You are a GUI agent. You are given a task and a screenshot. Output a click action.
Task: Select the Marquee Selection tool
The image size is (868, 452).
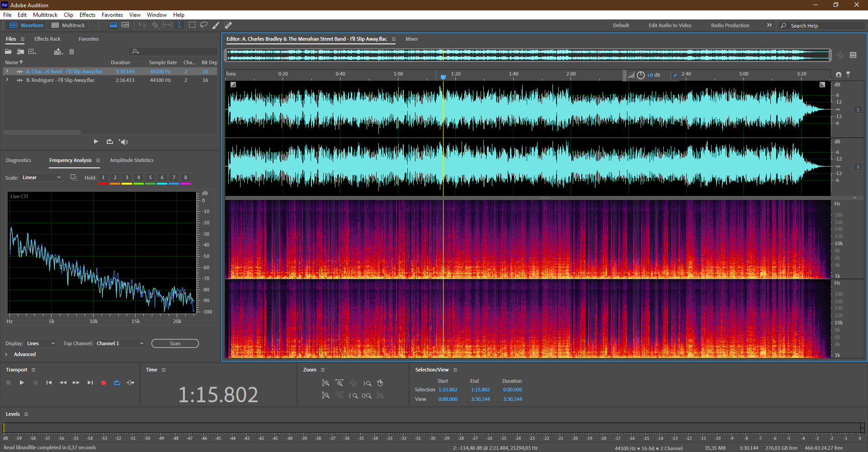point(192,25)
